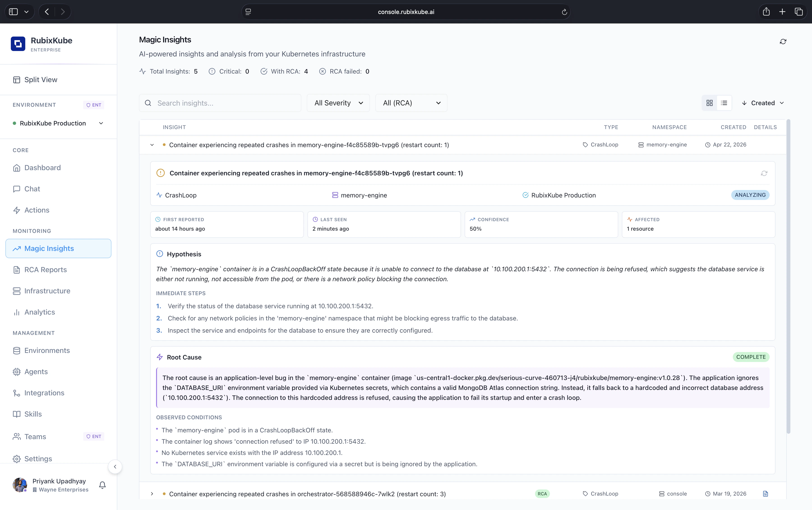Open the Created sort control
The image size is (812, 510).
click(x=763, y=102)
